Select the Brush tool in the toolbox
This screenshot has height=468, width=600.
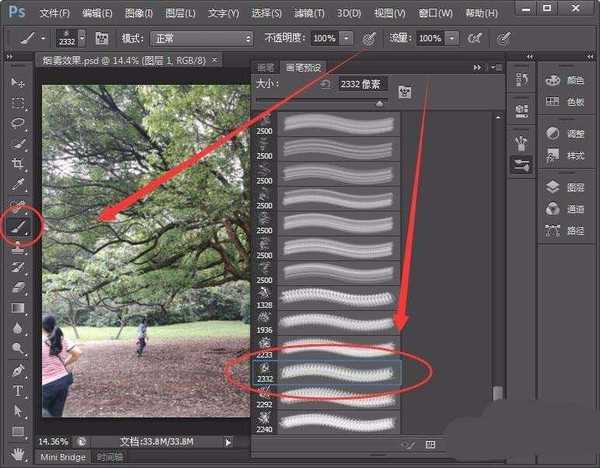pyautogui.click(x=18, y=227)
